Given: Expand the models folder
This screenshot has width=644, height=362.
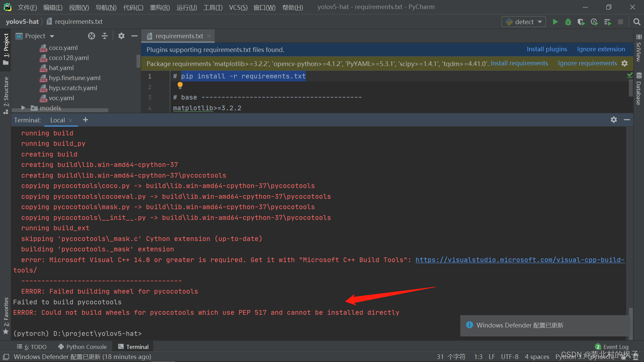Looking at the screenshot, I should [23, 108].
